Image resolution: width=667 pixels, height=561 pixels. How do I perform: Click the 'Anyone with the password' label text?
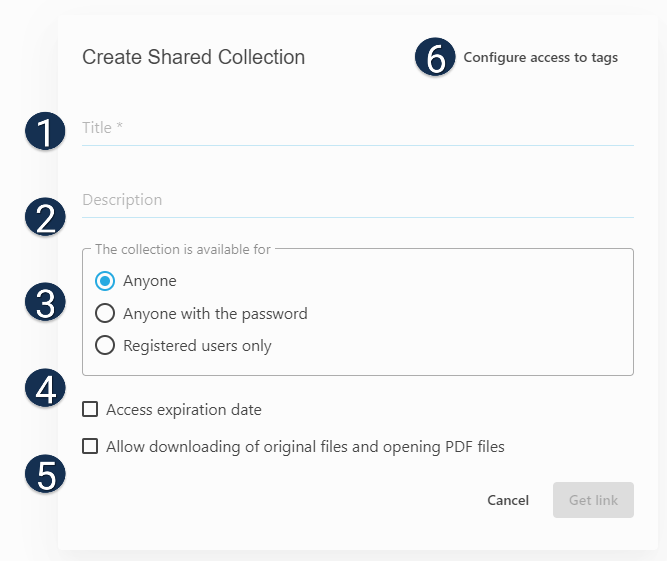(215, 314)
